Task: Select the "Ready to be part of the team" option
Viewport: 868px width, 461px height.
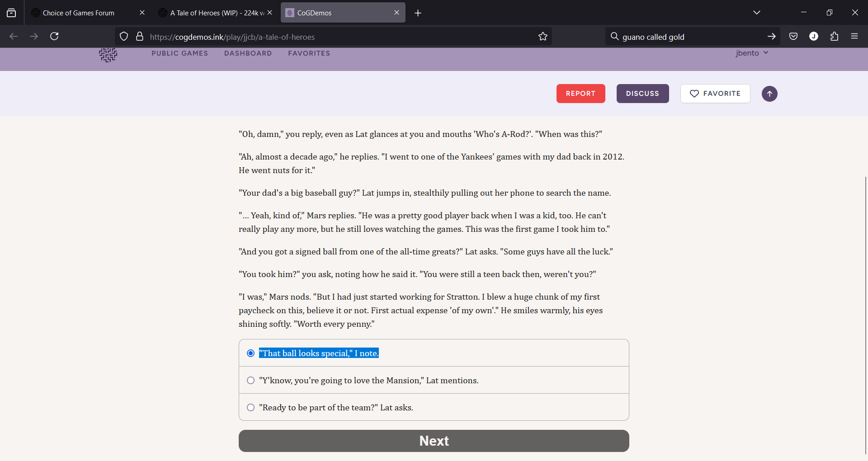Action: 434,407
